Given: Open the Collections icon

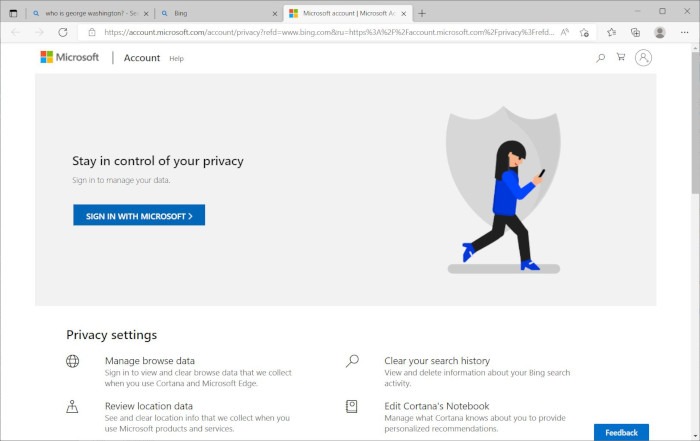Looking at the screenshot, I should pos(635,32).
